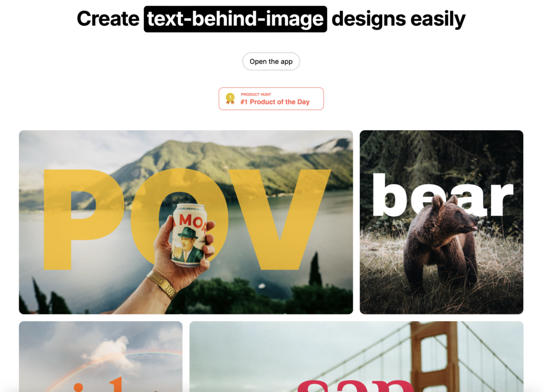Image resolution: width=545 pixels, height=392 pixels.
Task: Click the gold medal icon in Product Hunt badge
Action: (230, 98)
